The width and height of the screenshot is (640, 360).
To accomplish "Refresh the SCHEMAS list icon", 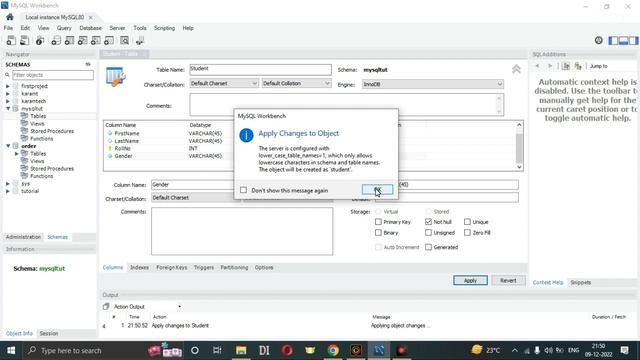I will click(x=88, y=64).
